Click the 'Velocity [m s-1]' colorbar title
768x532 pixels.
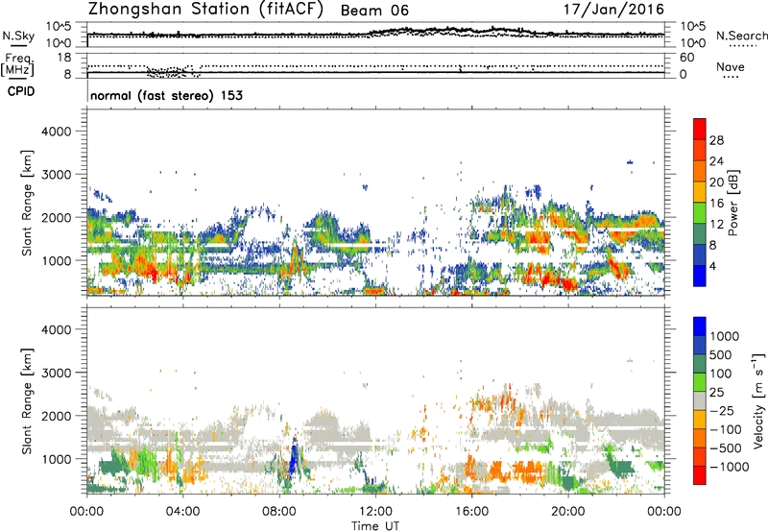[x=758, y=400]
